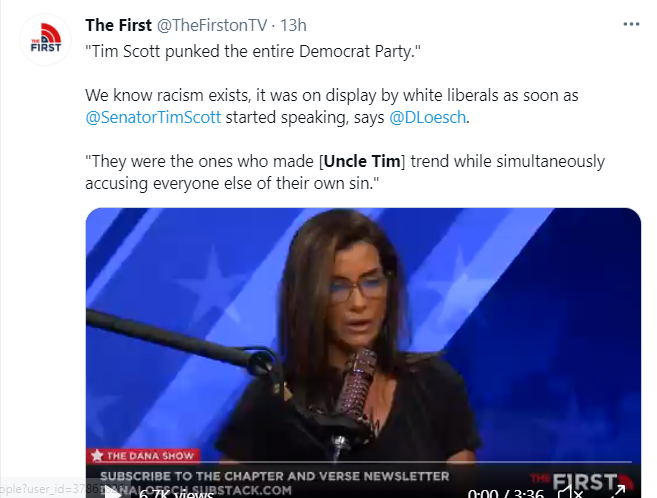Open The First profile avatar
This screenshot has height=498, width=657.
[x=46, y=39]
